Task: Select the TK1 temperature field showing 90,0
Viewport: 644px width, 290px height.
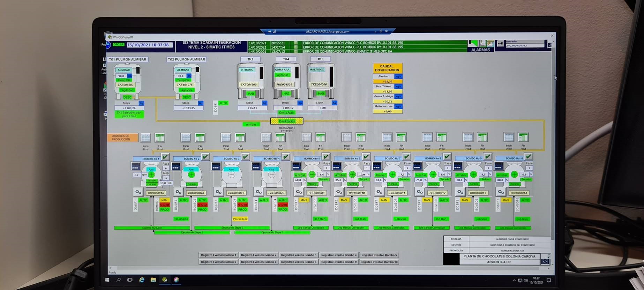Action: (x=121, y=76)
